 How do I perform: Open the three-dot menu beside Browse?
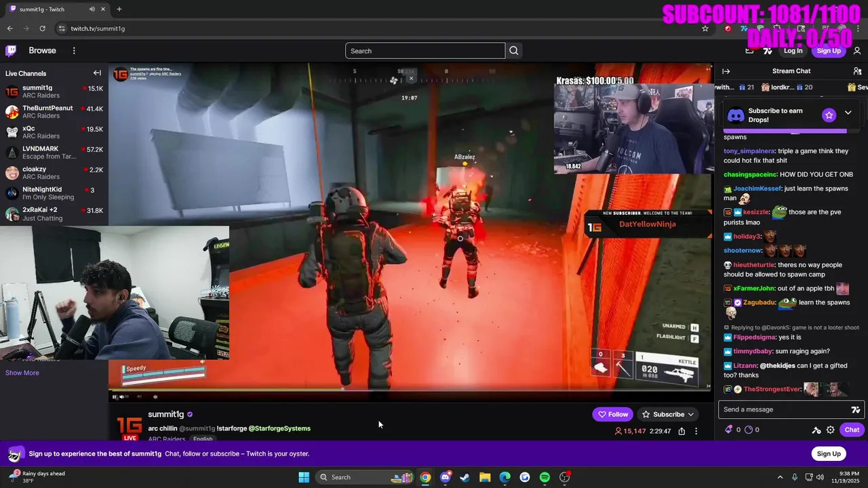point(74,51)
